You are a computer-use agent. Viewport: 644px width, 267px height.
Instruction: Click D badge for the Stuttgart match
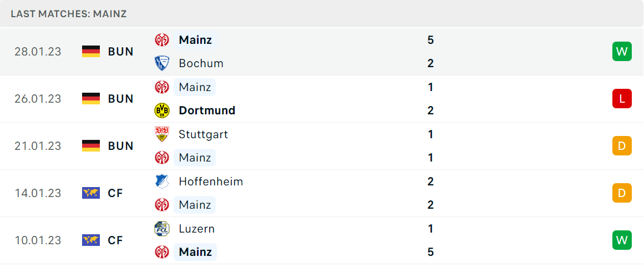click(x=622, y=146)
